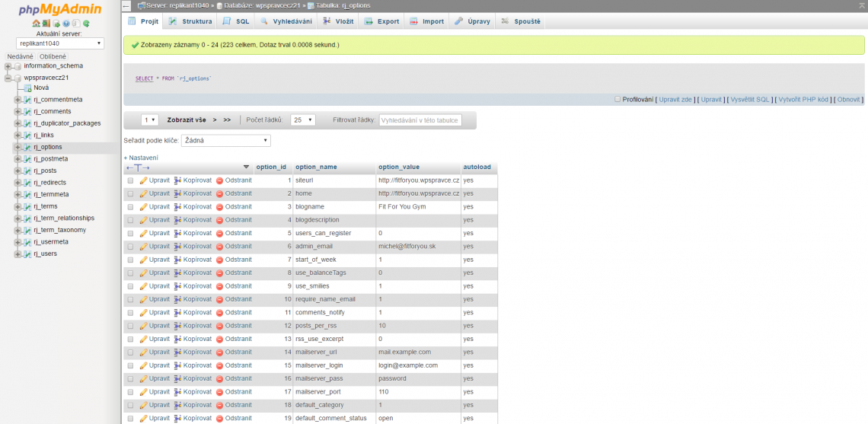Click the new table icon beside Nová
The image size is (868, 424).
(28, 88)
